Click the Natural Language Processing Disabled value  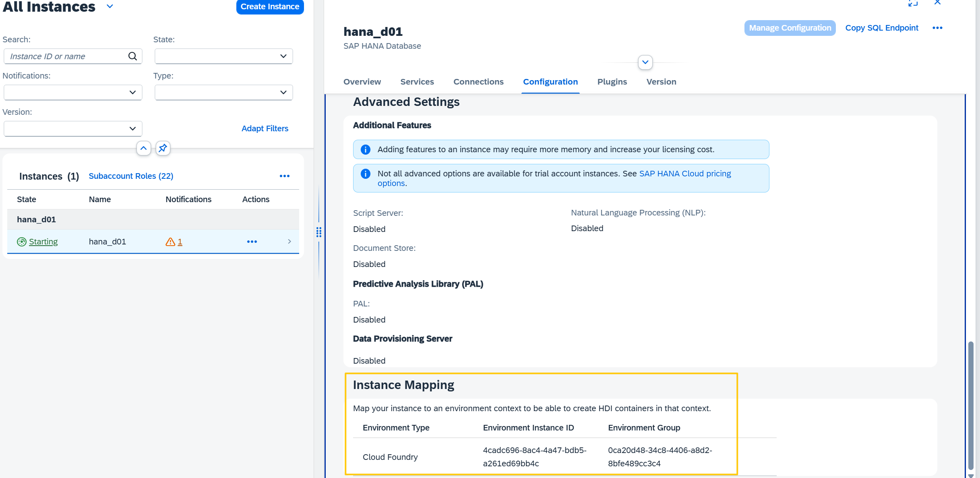tap(587, 228)
